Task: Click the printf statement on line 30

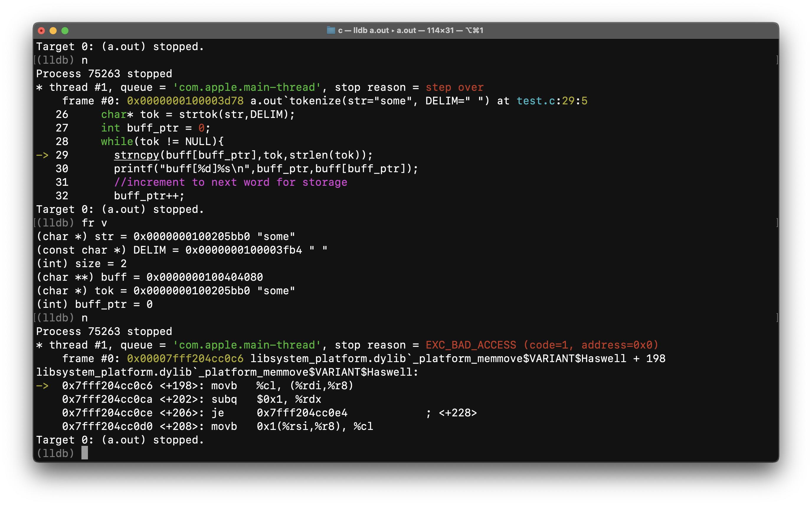Action: click(x=266, y=169)
